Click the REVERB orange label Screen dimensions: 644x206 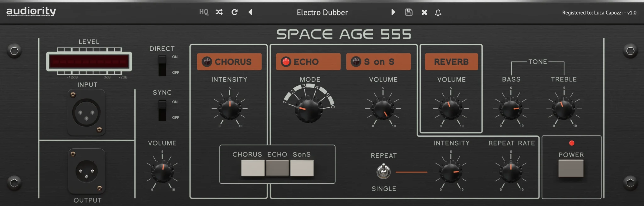point(451,62)
